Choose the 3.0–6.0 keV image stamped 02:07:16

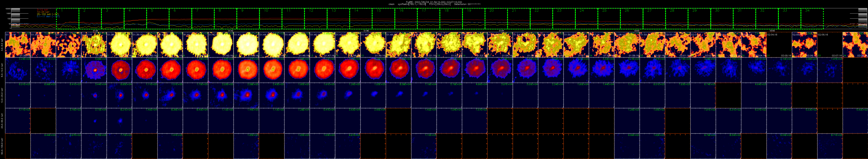[855, 45]
